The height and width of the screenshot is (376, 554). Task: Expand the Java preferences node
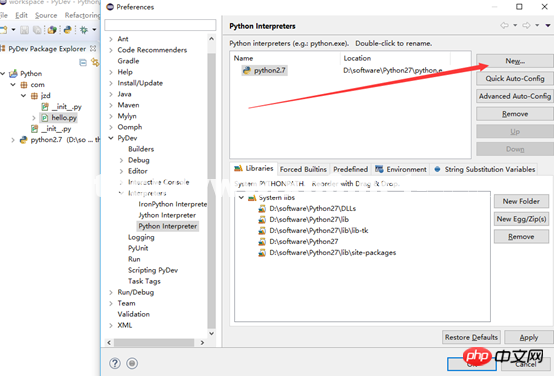coord(111,94)
